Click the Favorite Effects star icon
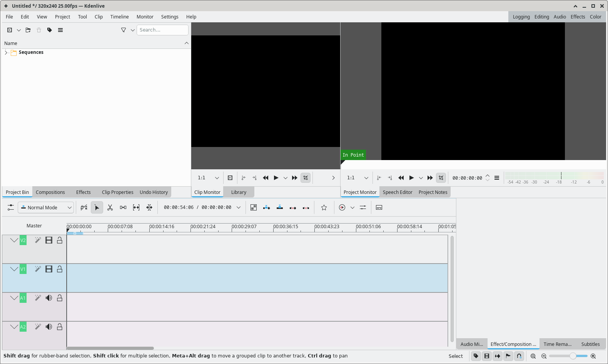The width and height of the screenshot is (608, 364). pyautogui.click(x=324, y=207)
